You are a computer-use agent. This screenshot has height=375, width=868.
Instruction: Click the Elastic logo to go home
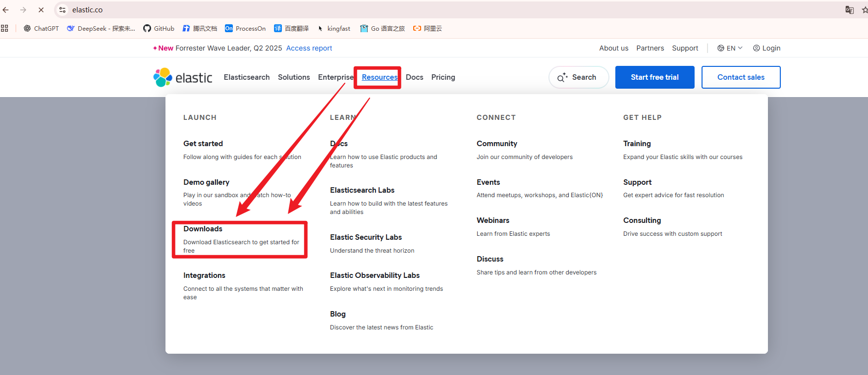point(183,77)
